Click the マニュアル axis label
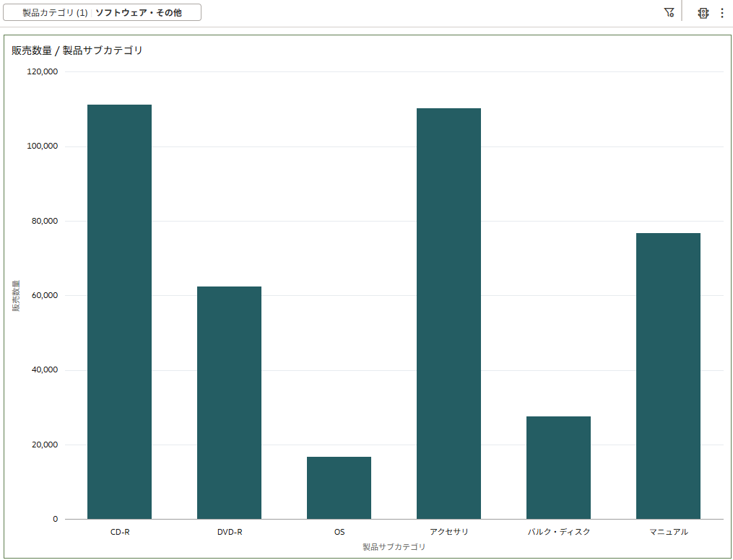 (x=669, y=532)
